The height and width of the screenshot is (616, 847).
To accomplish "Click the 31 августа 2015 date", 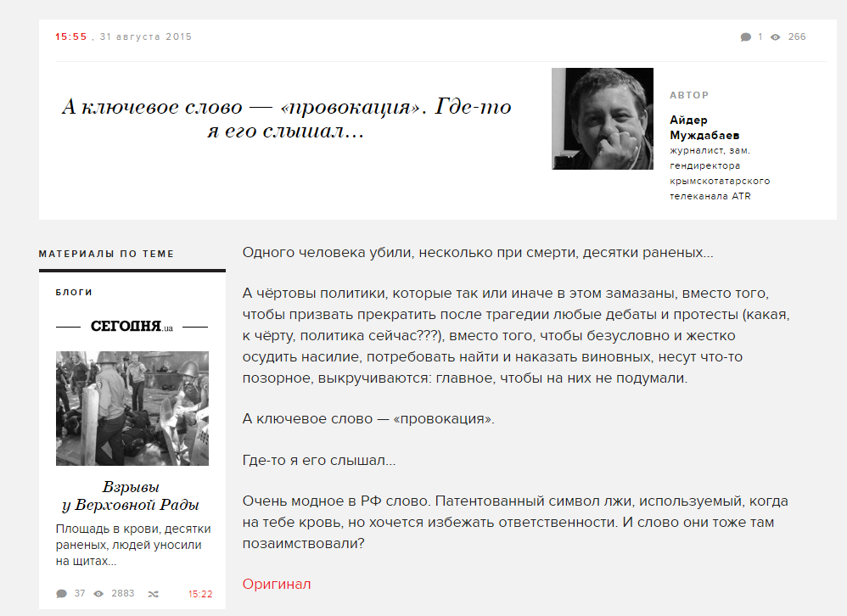I will (146, 36).
